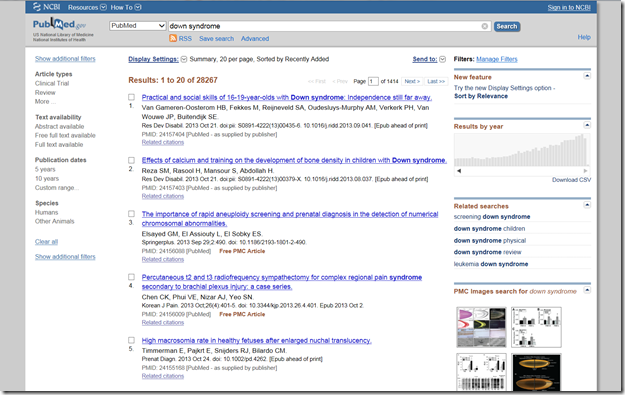Click related search down syndrome children
This screenshot has width=625, height=395.
[x=489, y=229]
